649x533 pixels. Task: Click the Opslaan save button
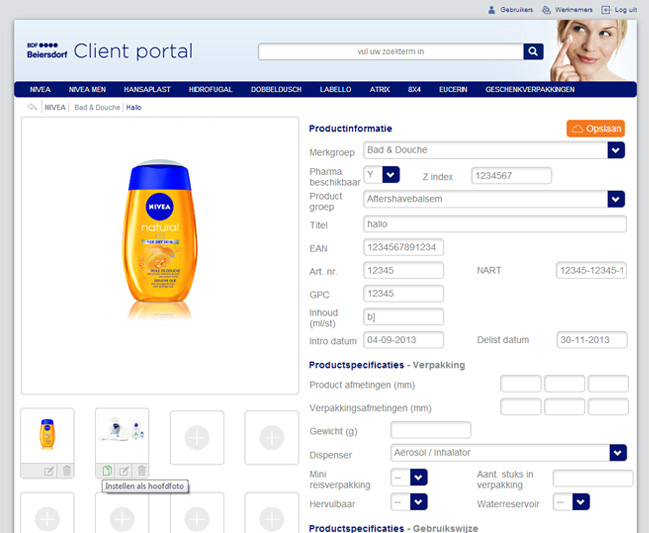(x=596, y=129)
